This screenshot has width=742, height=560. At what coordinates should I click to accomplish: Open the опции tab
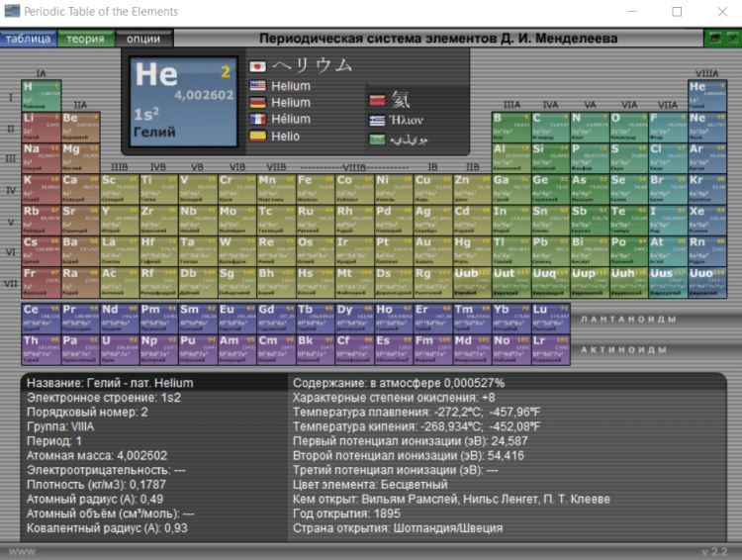(143, 39)
